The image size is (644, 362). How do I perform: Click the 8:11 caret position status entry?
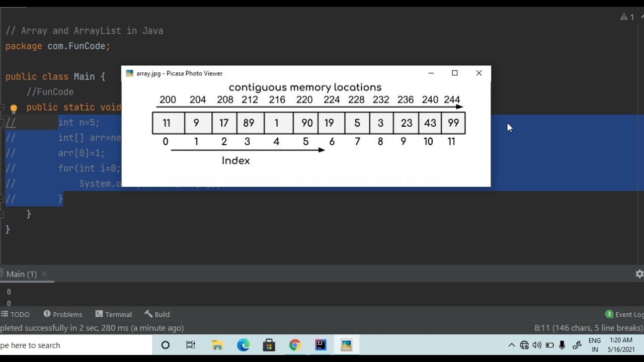tap(588, 328)
